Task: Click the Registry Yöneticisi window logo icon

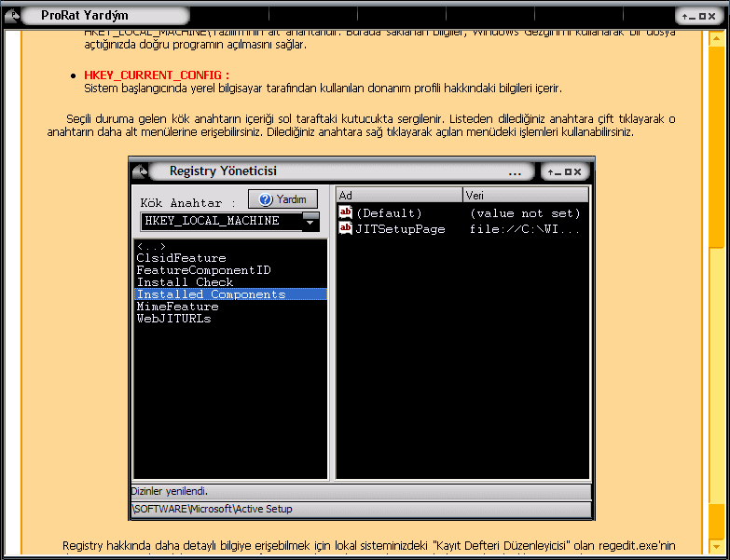Action: coord(141,171)
